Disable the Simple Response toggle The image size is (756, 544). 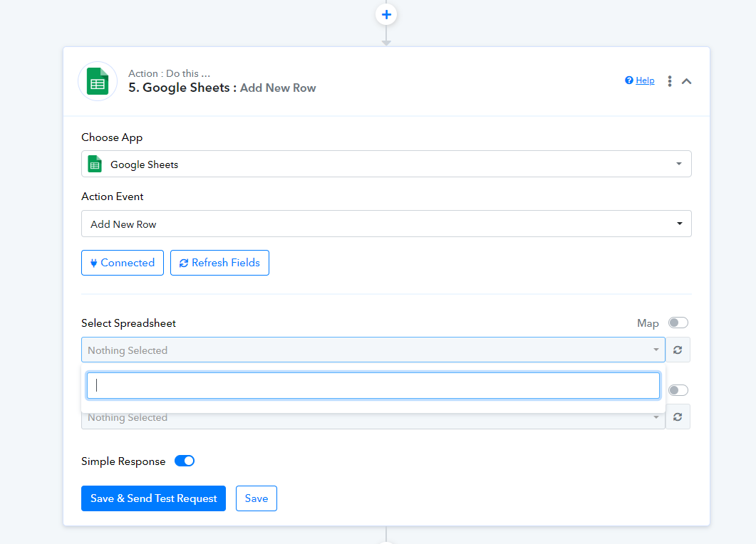[x=185, y=461]
